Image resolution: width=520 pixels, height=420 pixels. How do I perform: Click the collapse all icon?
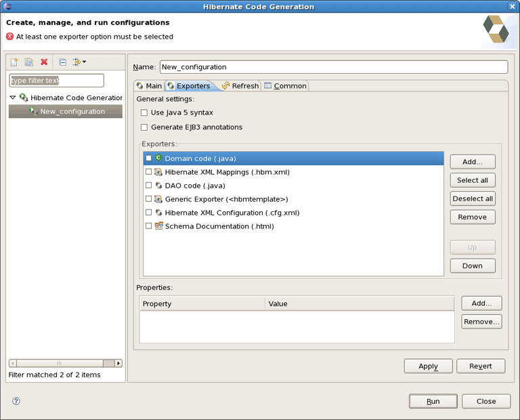tap(62, 62)
